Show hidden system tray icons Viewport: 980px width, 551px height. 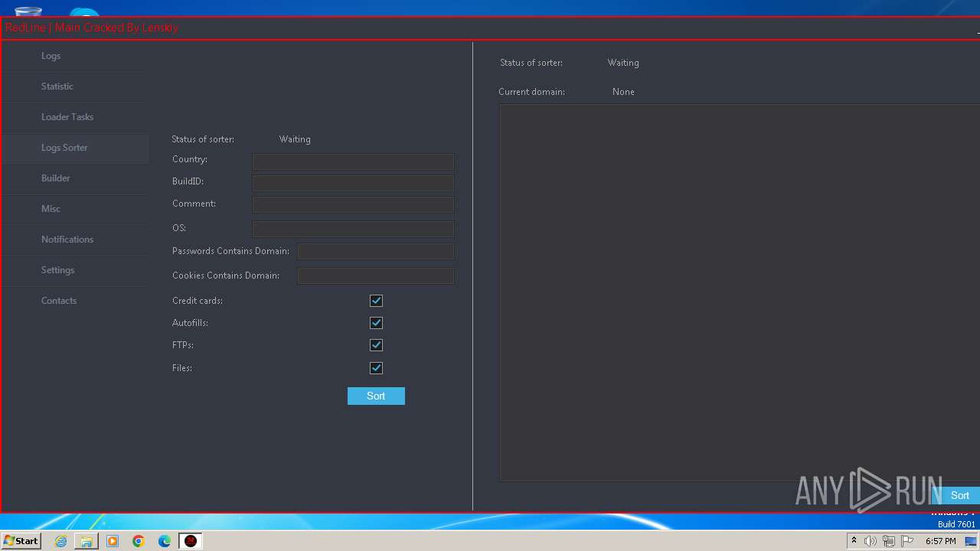point(854,541)
